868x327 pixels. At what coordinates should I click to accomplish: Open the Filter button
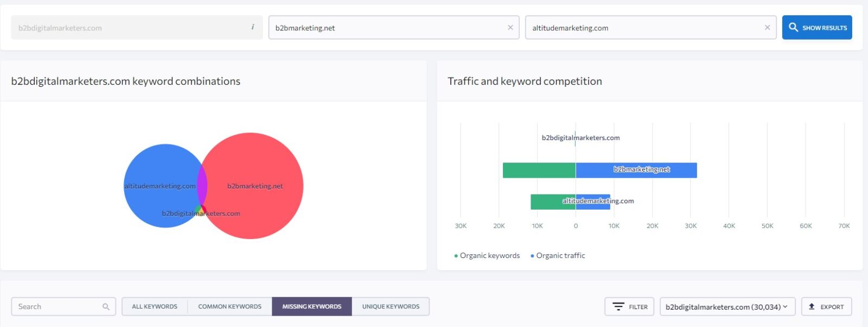pyautogui.click(x=629, y=306)
